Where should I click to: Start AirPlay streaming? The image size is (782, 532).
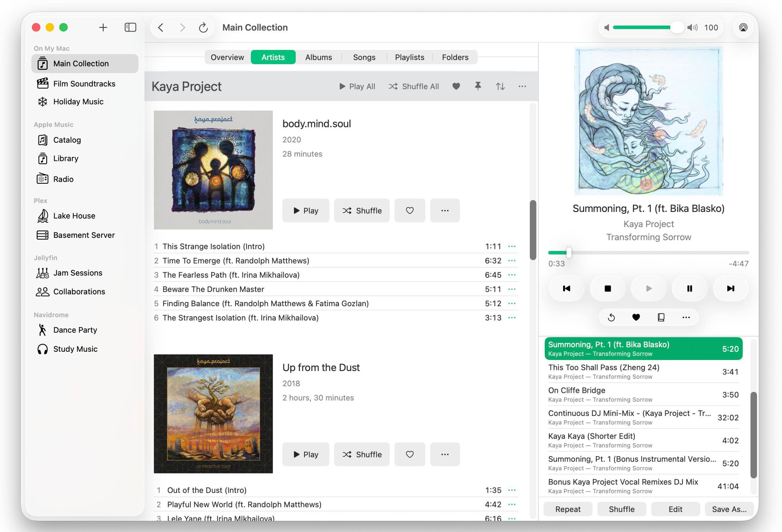click(x=743, y=27)
